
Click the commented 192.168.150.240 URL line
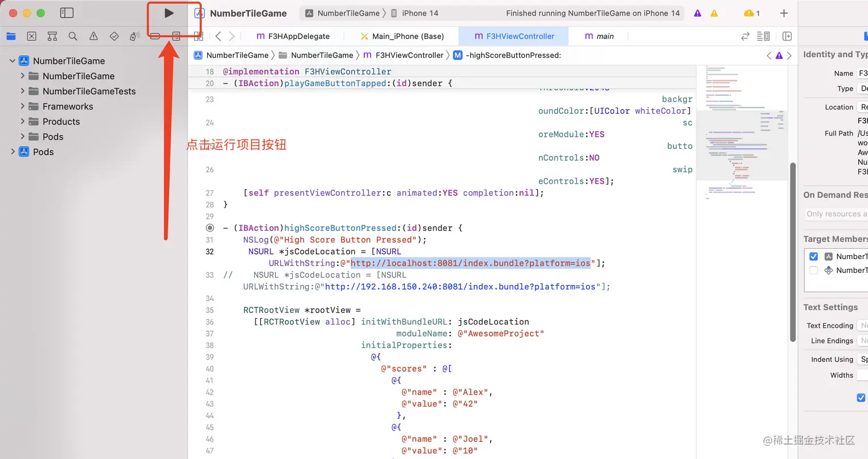[427, 287]
